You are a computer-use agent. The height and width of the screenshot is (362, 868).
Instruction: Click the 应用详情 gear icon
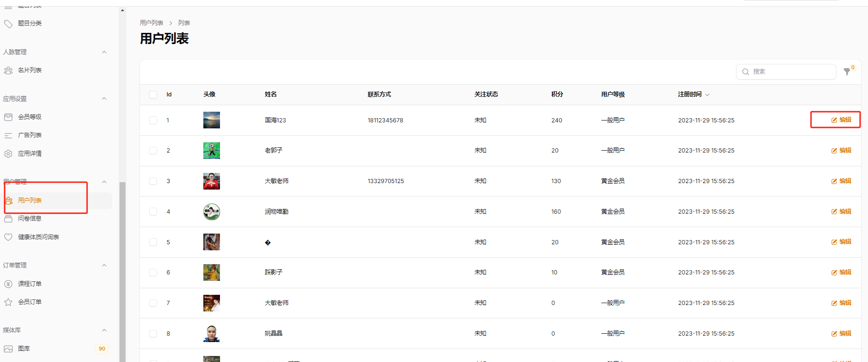click(x=8, y=154)
